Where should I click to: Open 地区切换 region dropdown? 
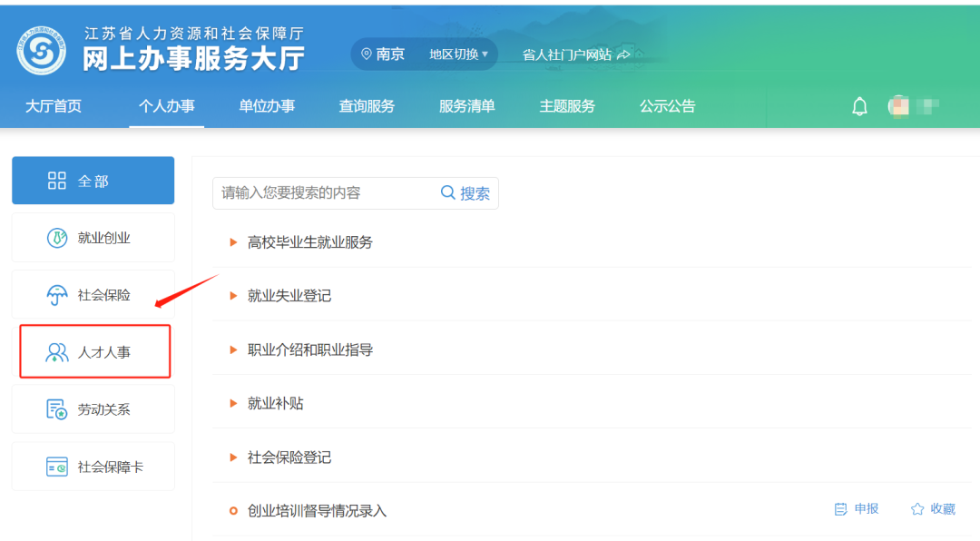(458, 54)
